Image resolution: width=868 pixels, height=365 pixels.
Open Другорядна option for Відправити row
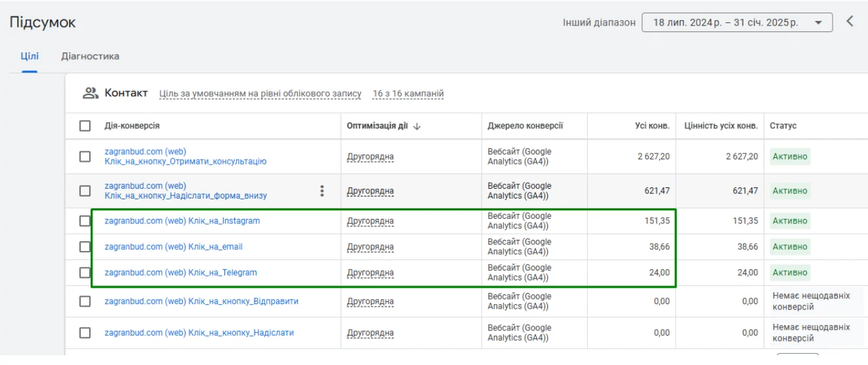[371, 302]
